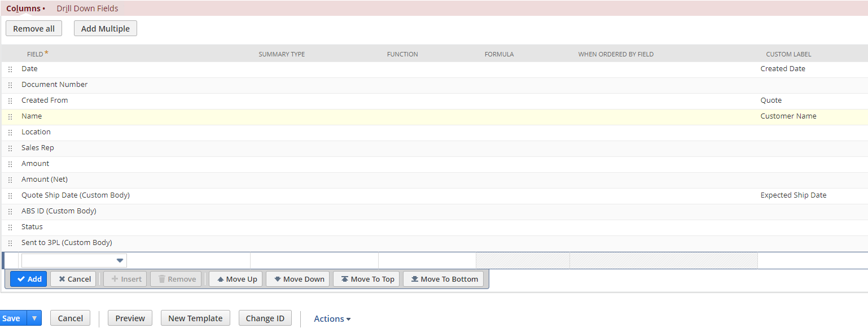Click the Customer Name custom label

tap(788, 116)
